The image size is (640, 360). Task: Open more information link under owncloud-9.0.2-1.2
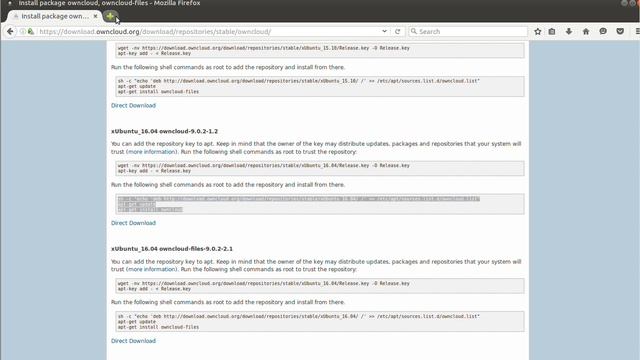(x=151, y=152)
